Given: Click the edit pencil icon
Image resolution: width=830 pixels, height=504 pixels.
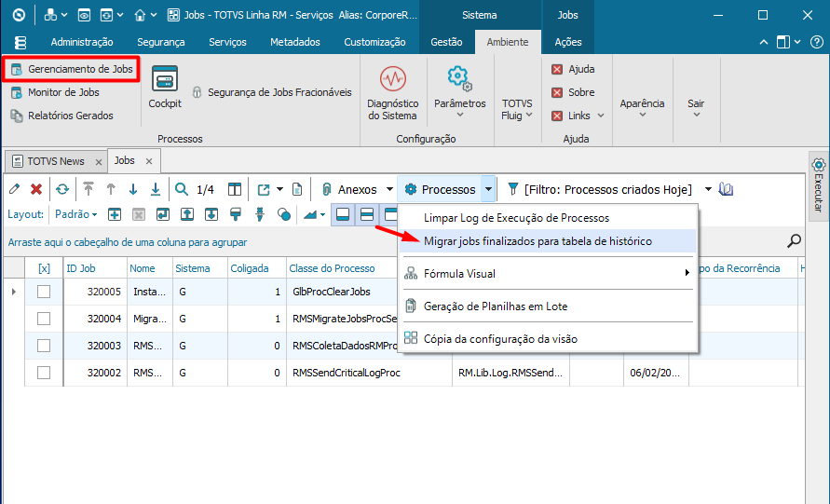Looking at the screenshot, I should tap(14, 189).
